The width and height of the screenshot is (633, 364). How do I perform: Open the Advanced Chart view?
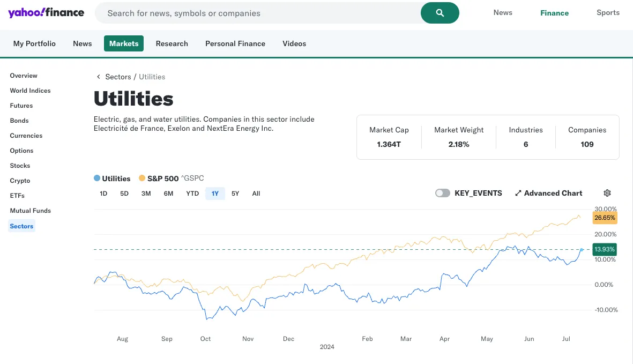(x=549, y=193)
